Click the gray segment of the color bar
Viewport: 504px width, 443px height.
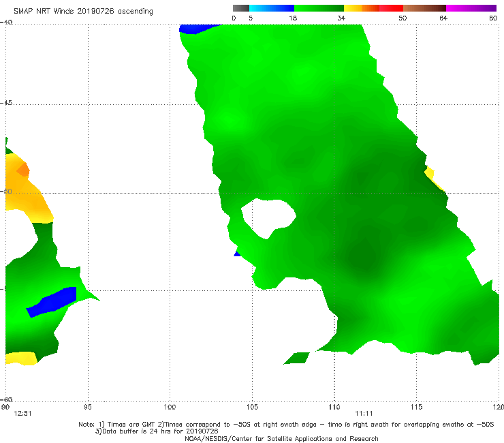[x=241, y=8]
